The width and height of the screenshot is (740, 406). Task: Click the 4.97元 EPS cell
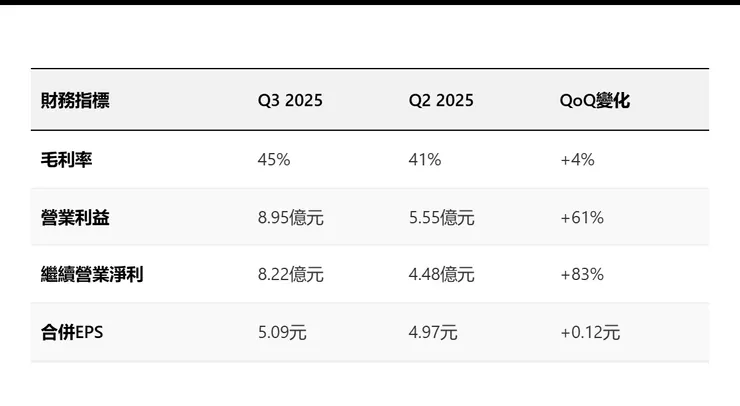(x=433, y=332)
